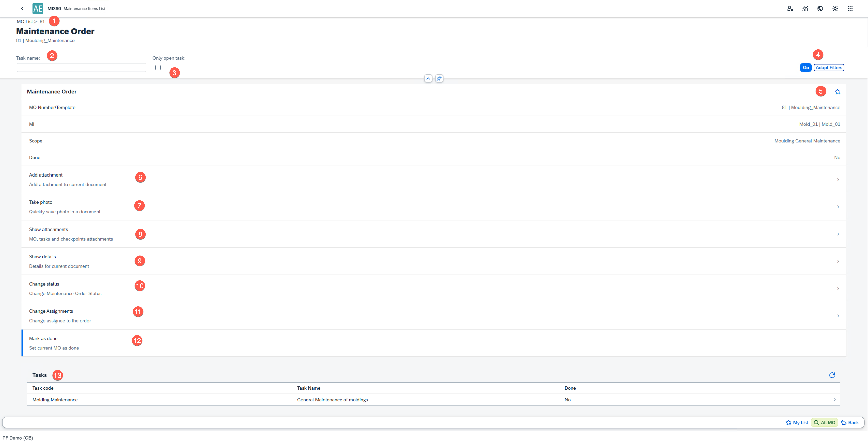The image size is (868, 443).
Task: Open the analytics chart icon
Action: [x=805, y=9]
